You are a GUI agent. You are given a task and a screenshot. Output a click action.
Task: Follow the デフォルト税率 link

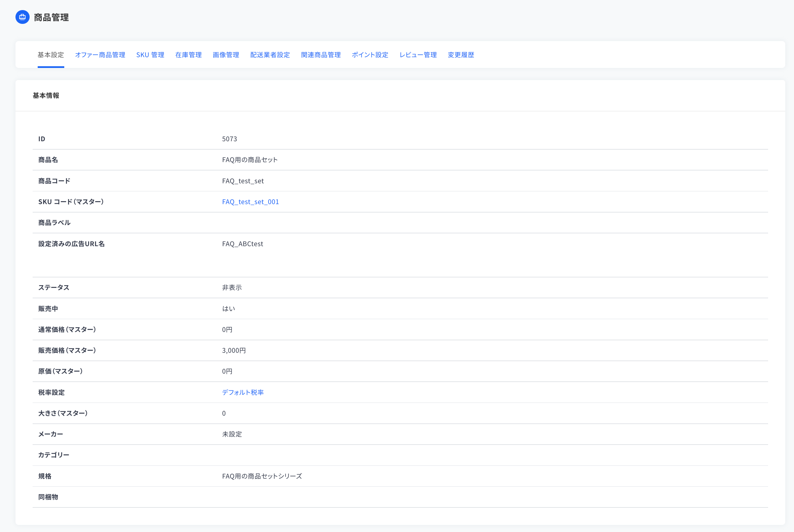click(x=243, y=392)
